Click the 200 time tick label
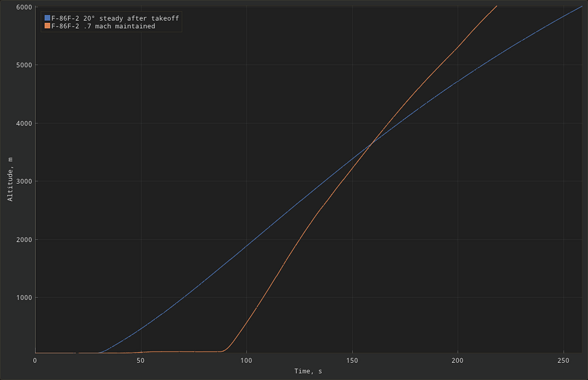This screenshot has height=380, width=588. (457, 361)
